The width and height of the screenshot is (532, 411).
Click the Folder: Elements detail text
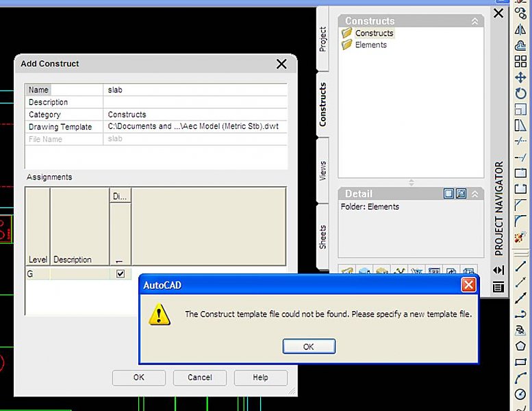(370, 207)
